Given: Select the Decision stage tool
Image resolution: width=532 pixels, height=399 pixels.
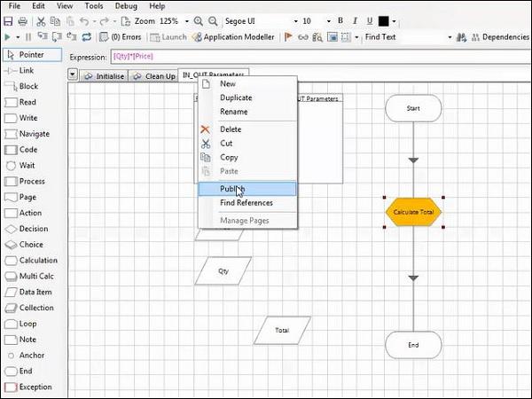Looking at the screenshot, I should 27,229.
